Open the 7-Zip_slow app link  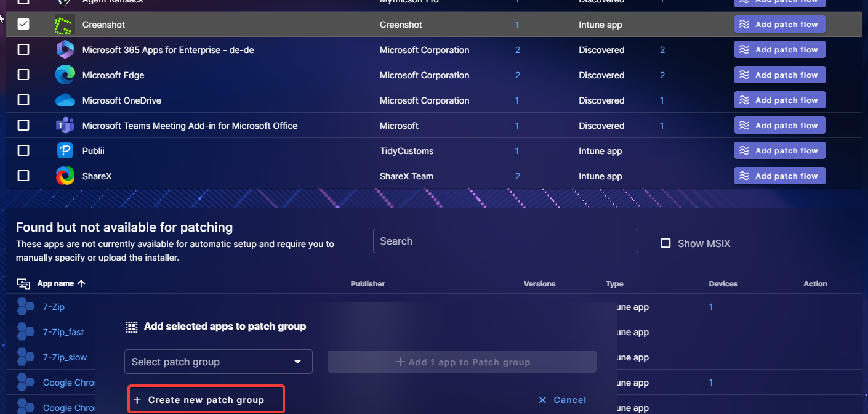pos(65,357)
